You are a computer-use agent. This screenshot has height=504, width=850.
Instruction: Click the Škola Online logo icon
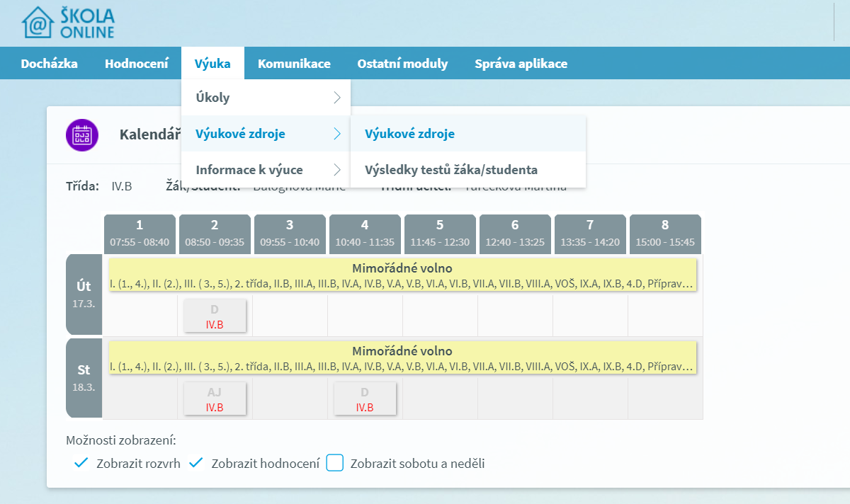39,23
